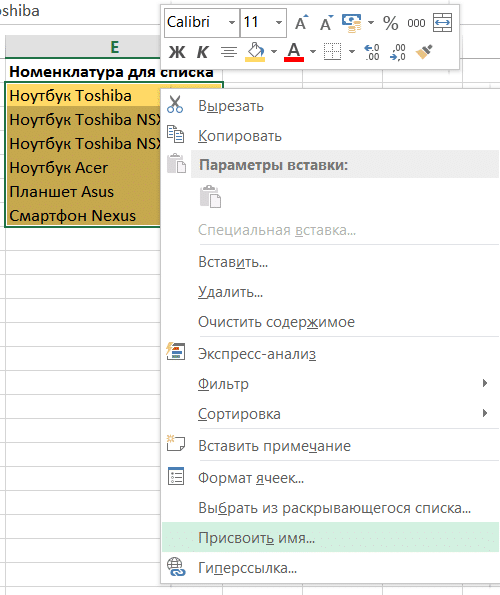The image size is (500, 595).
Task: Click the insert comment note icon
Action: [176, 443]
